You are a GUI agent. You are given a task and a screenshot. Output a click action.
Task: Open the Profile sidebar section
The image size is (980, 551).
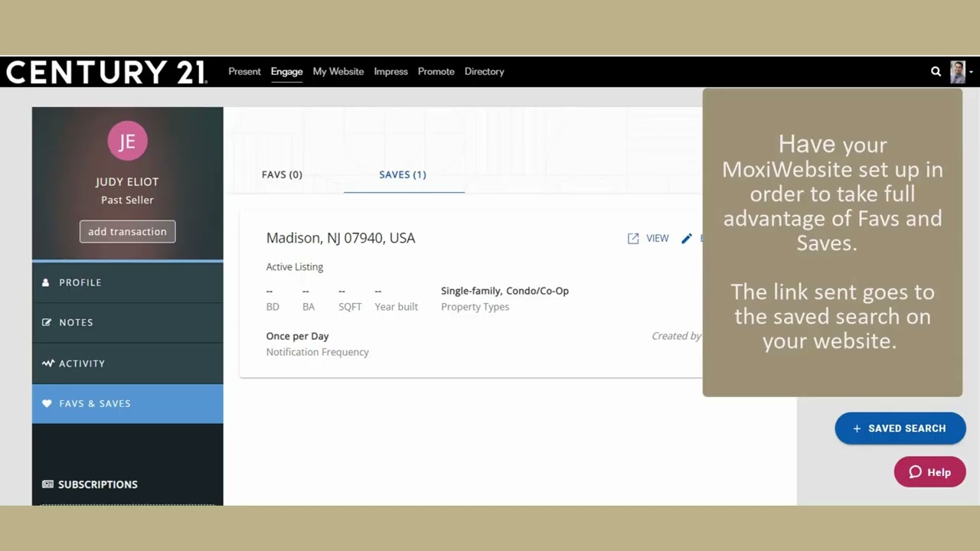pos(127,282)
